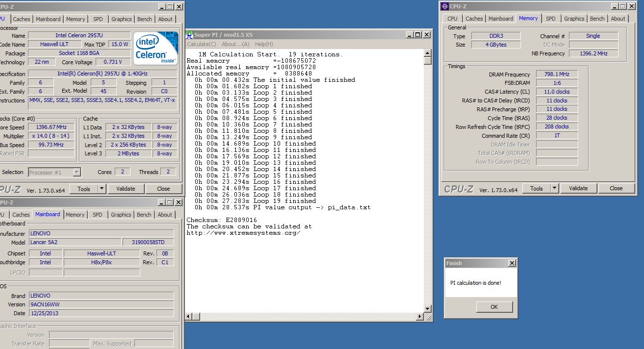The width and height of the screenshot is (644, 349).
Task: Click the Row Refresh Cycle 208 clocks field
Action: (557, 127)
